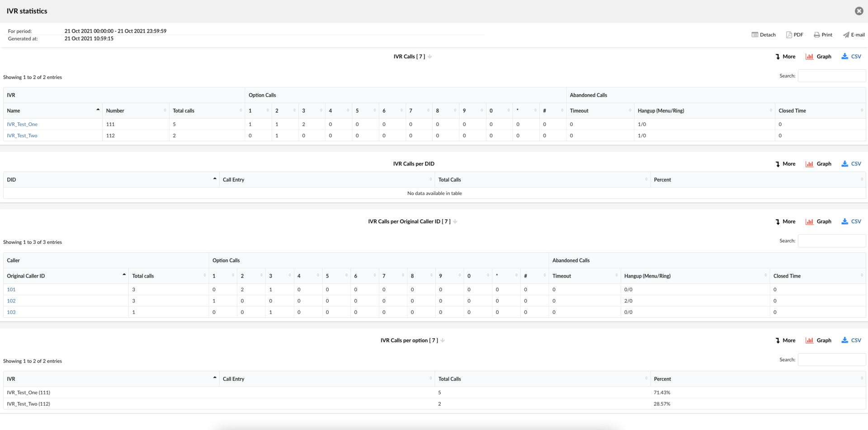Open More for IVR Calls section
This screenshot has width=868, height=430.
(x=785, y=57)
